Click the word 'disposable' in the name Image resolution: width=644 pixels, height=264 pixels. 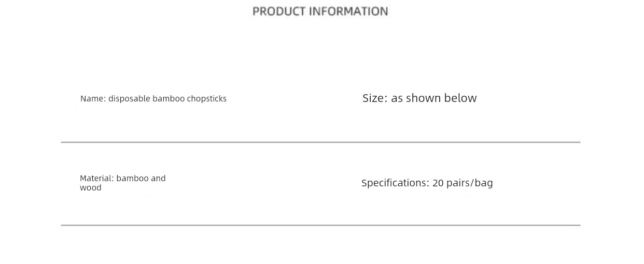click(x=129, y=99)
